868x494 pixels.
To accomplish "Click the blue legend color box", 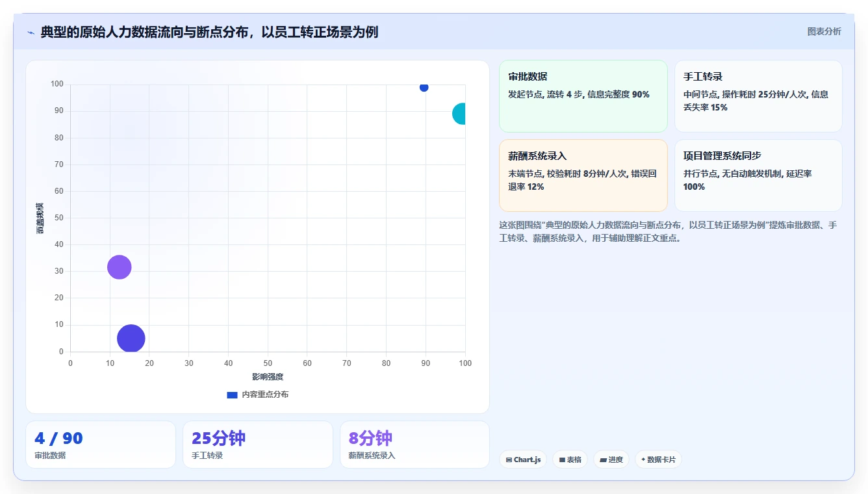I will point(232,395).
